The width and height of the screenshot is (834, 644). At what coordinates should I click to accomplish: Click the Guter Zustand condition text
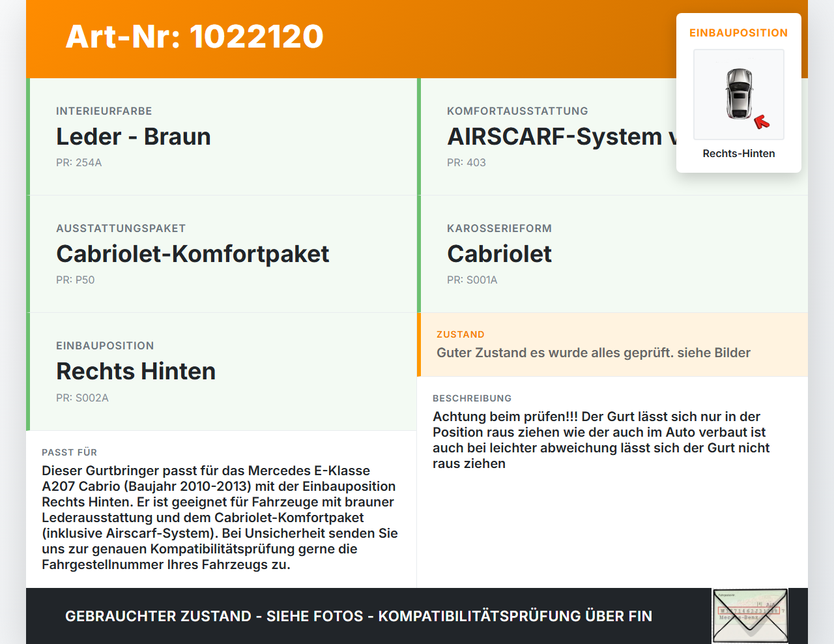594,353
